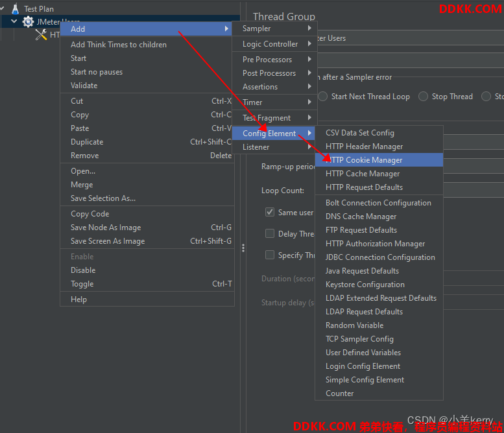Image resolution: width=504 pixels, height=433 pixels.
Task: Add a Simple Config Element
Action: (x=379, y=380)
